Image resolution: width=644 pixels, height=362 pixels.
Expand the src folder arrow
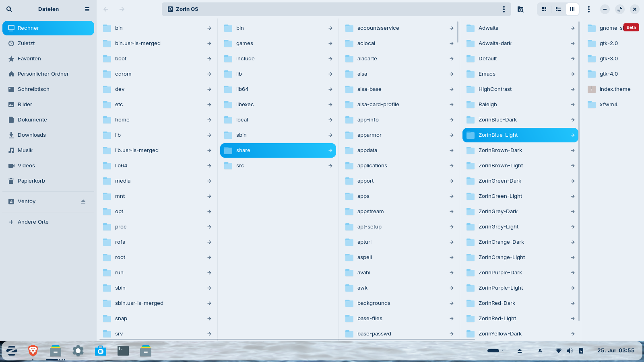click(330, 166)
